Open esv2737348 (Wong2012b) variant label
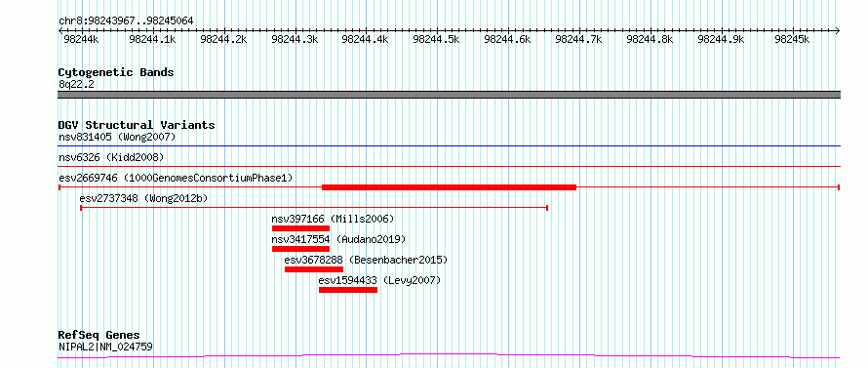 point(144,198)
